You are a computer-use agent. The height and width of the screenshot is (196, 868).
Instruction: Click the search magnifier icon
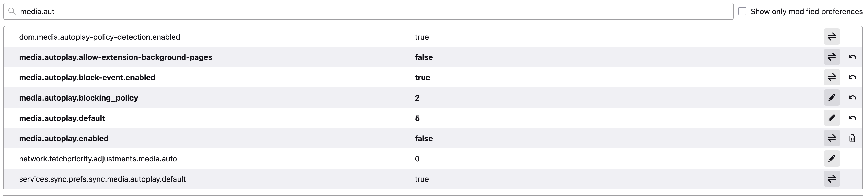(12, 11)
